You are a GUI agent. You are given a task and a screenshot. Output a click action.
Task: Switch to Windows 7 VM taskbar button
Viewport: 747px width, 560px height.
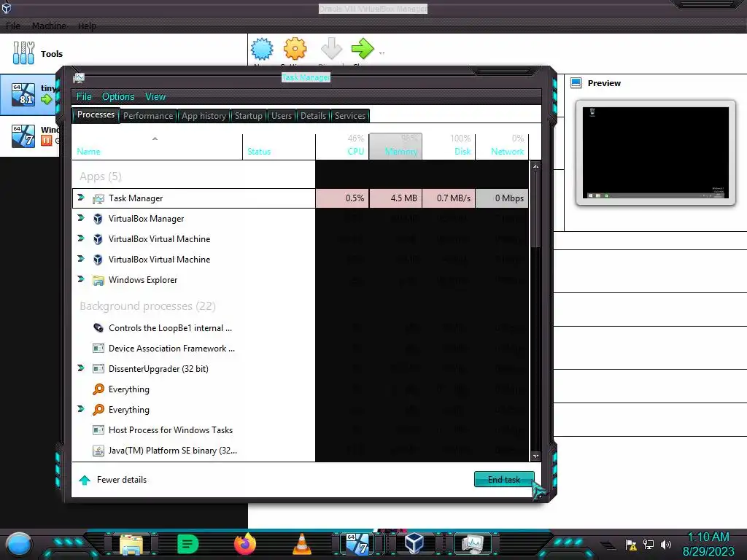pos(357,544)
